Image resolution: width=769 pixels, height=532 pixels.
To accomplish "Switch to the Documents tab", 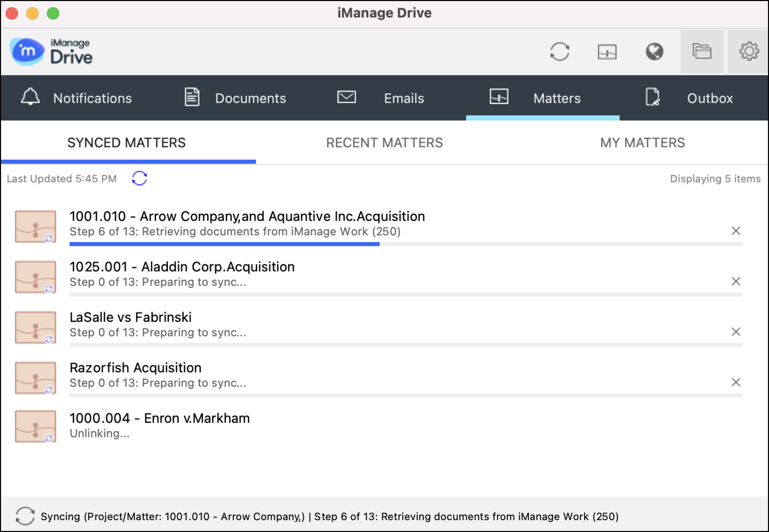I will (235, 98).
